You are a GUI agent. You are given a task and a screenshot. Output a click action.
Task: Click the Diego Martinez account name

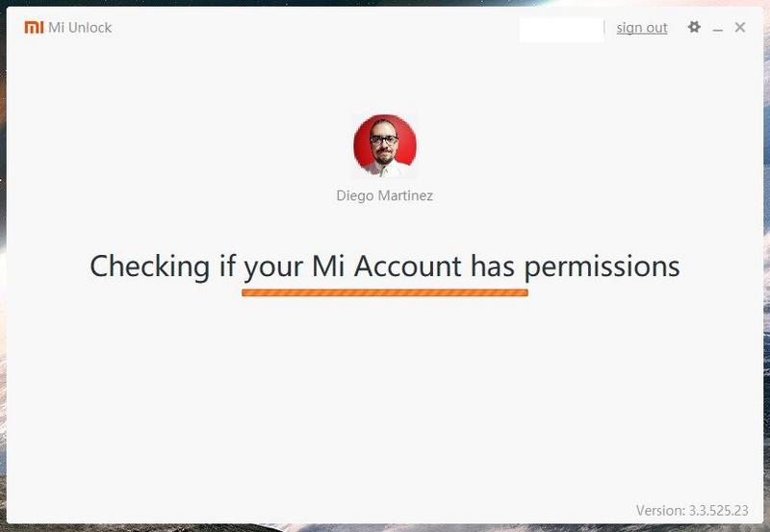[x=384, y=196]
